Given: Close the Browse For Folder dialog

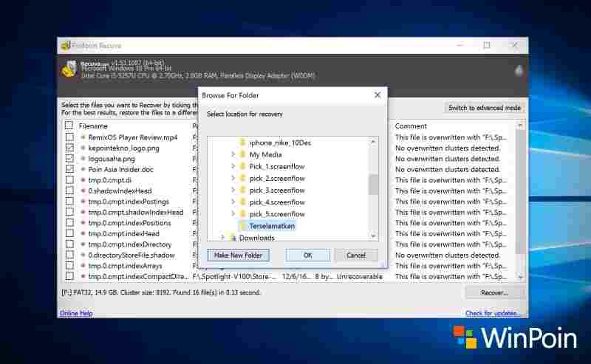Looking at the screenshot, I should [x=378, y=95].
